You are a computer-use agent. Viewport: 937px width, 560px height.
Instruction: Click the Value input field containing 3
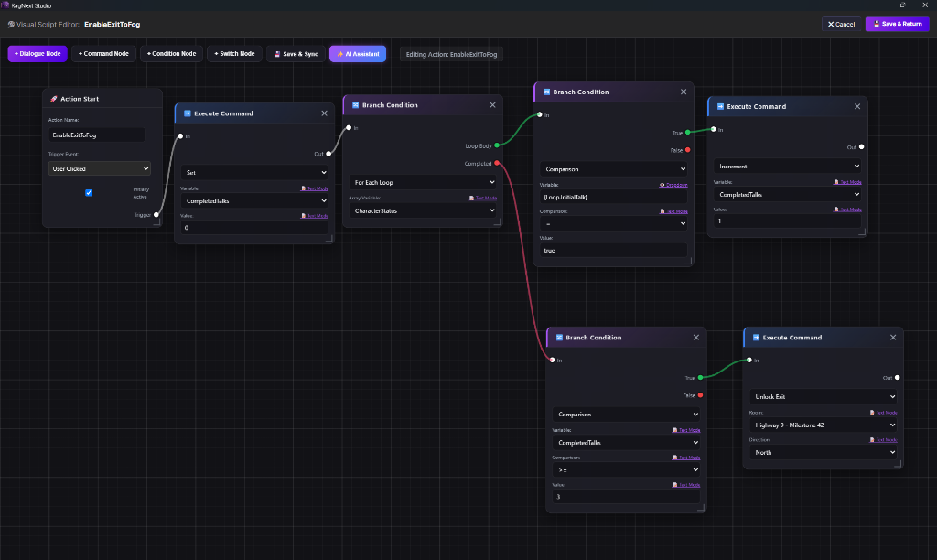coord(626,497)
